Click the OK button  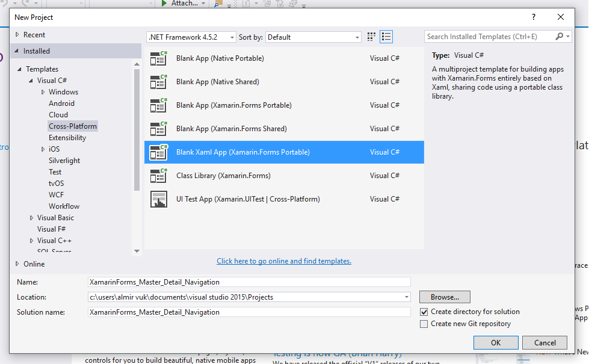(496, 342)
